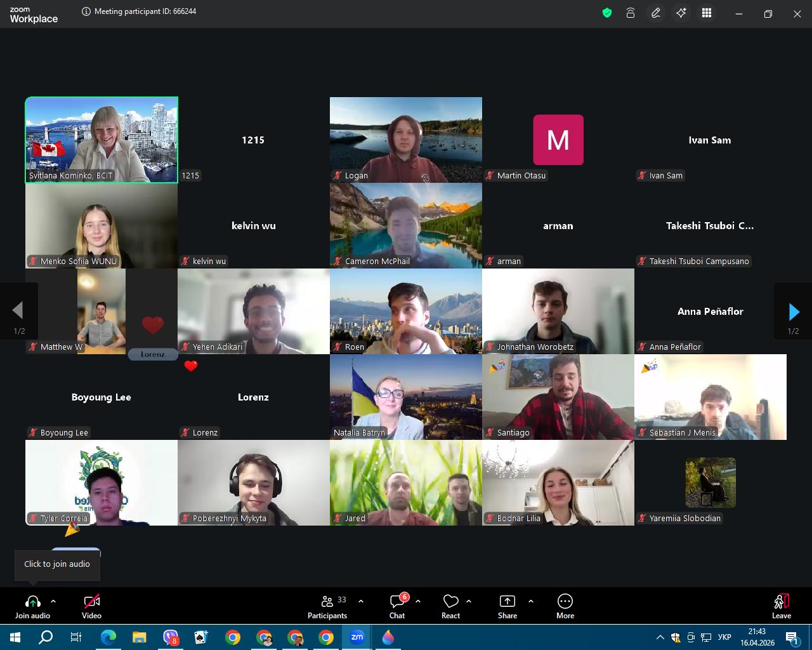
Task: Expand the Share options chevron
Action: pyautogui.click(x=531, y=601)
